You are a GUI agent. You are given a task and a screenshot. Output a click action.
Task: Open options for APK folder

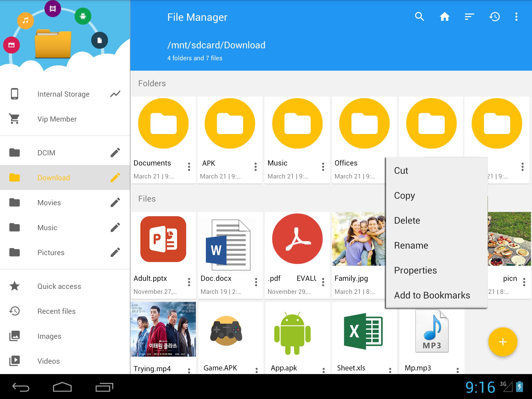(256, 167)
